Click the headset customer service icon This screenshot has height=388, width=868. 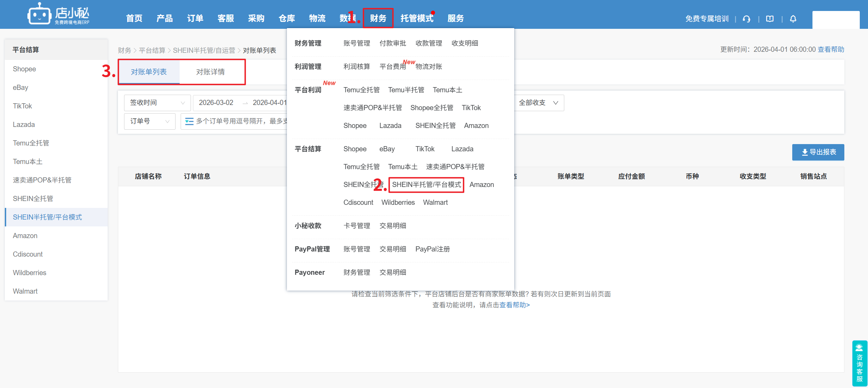[x=746, y=19]
